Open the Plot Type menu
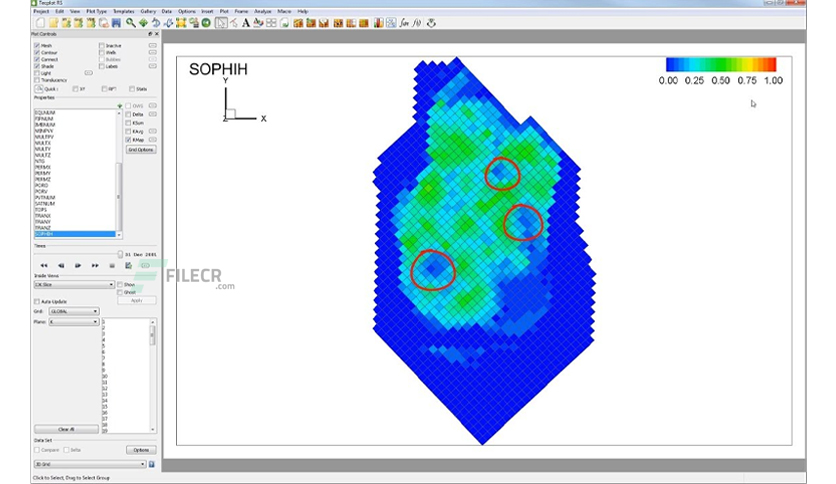 97,11
